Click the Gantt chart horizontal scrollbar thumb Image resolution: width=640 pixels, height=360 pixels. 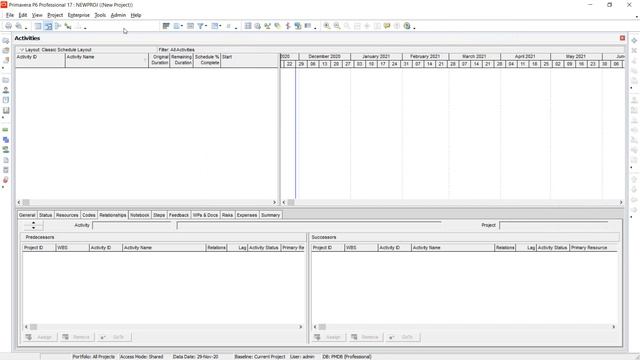pyautogui.click(x=291, y=202)
